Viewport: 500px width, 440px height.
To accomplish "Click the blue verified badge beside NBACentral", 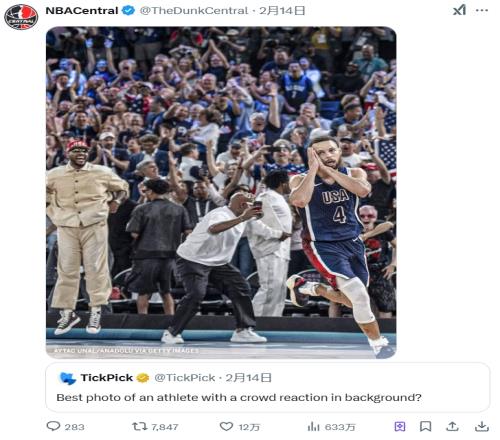I will click(x=128, y=10).
